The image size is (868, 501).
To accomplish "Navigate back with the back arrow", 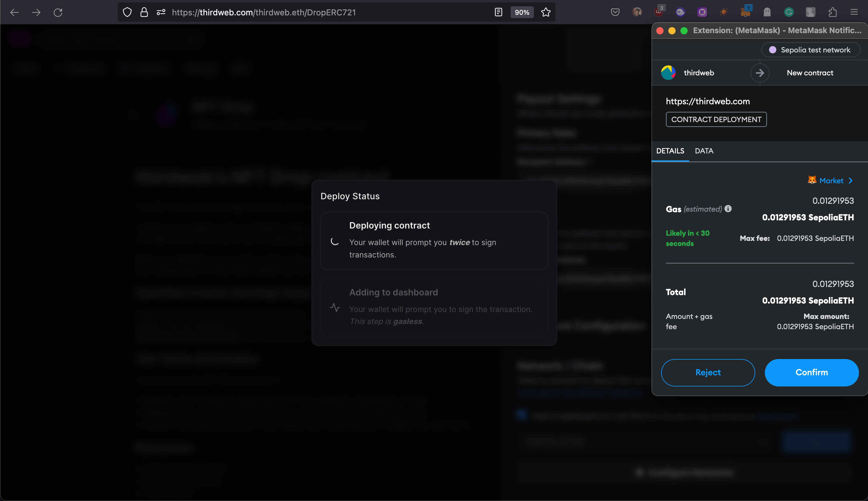I will click(14, 12).
